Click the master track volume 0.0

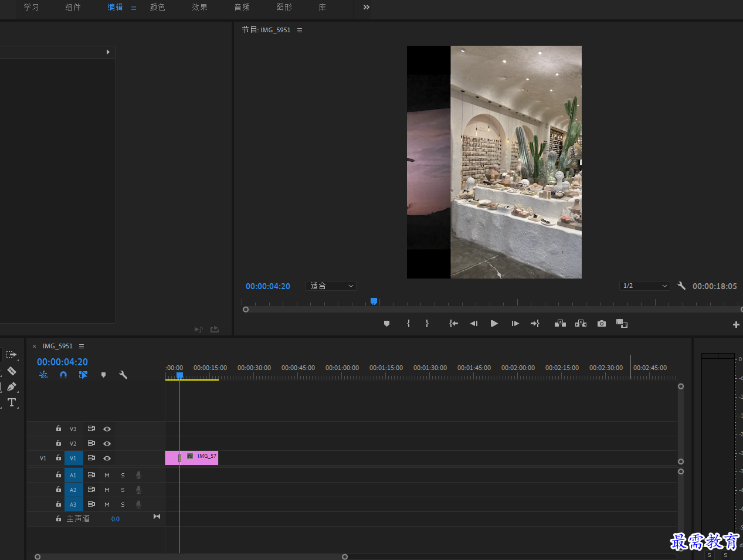(116, 519)
